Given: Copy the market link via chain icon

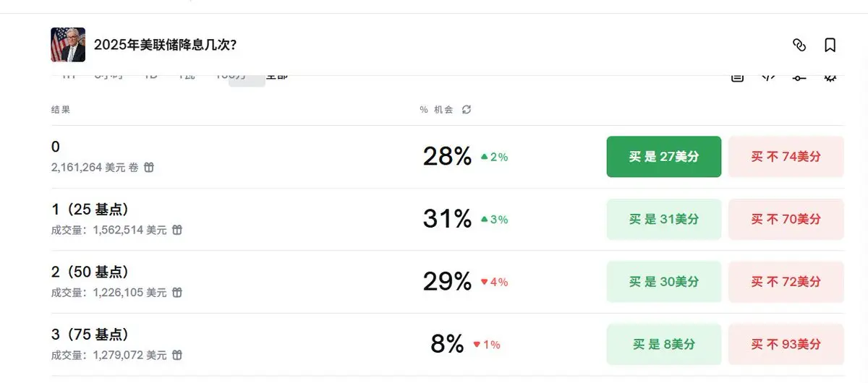Looking at the screenshot, I should click(799, 45).
